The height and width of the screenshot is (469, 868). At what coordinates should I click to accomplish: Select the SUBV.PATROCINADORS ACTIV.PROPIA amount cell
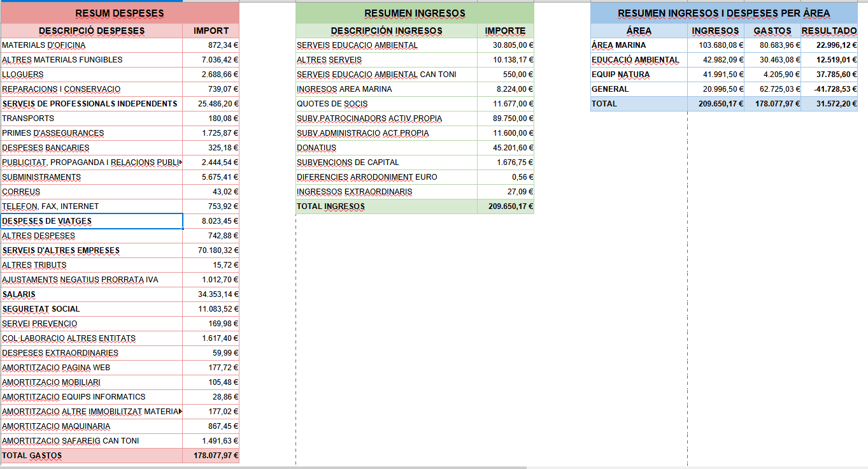click(506, 119)
